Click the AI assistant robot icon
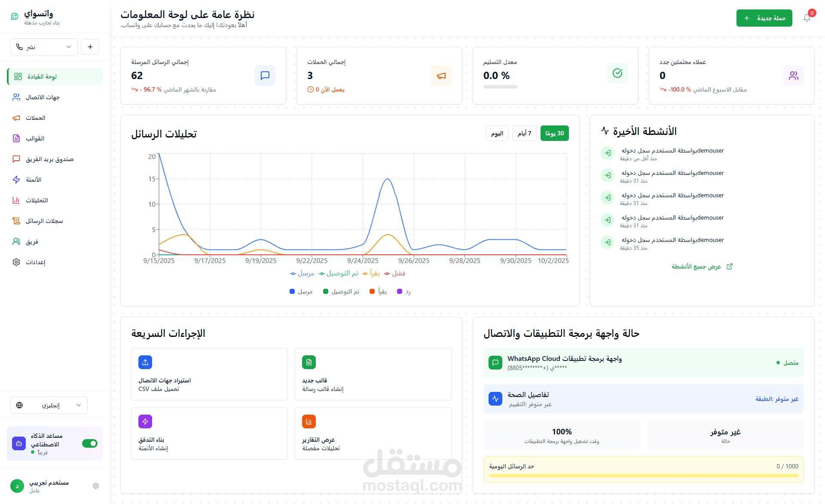This screenshot has height=504, width=825. pos(19,443)
